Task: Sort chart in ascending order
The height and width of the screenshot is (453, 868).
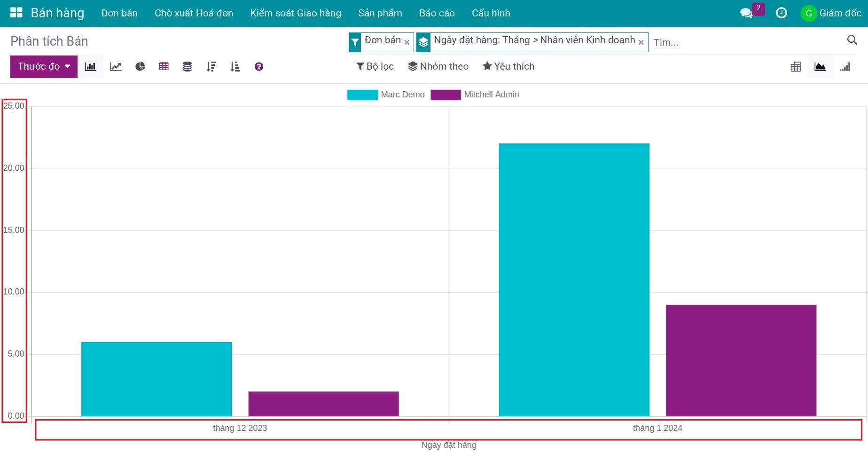Action: point(235,67)
